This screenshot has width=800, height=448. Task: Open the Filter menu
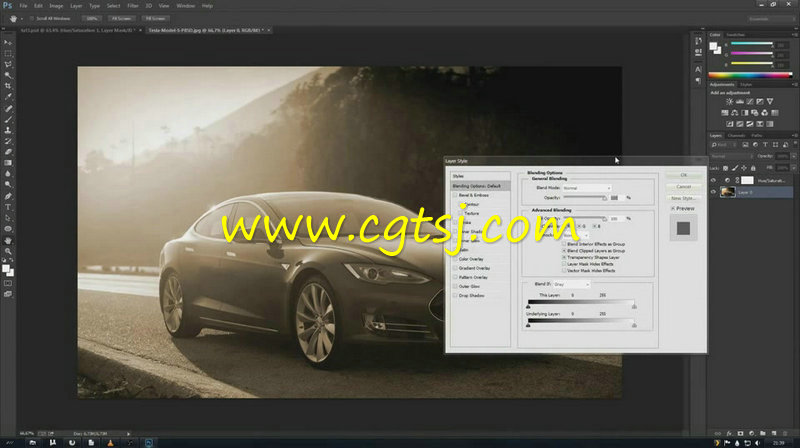pos(132,5)
